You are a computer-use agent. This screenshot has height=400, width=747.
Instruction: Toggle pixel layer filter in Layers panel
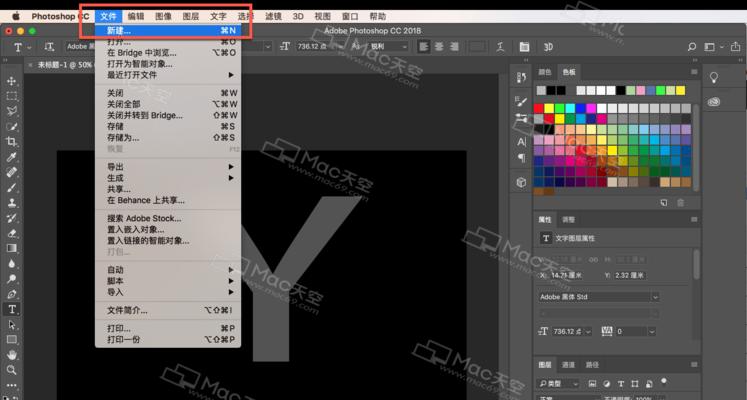click(x=592, y=383)
